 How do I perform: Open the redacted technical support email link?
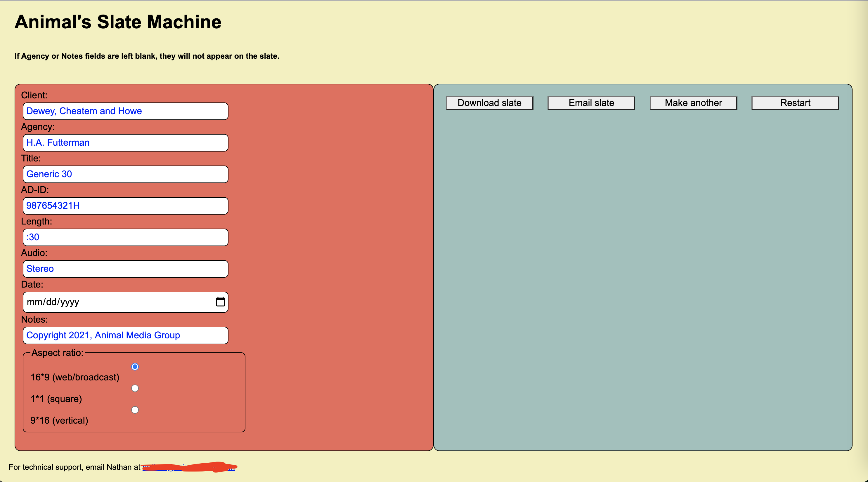click(x=189, y=467)
